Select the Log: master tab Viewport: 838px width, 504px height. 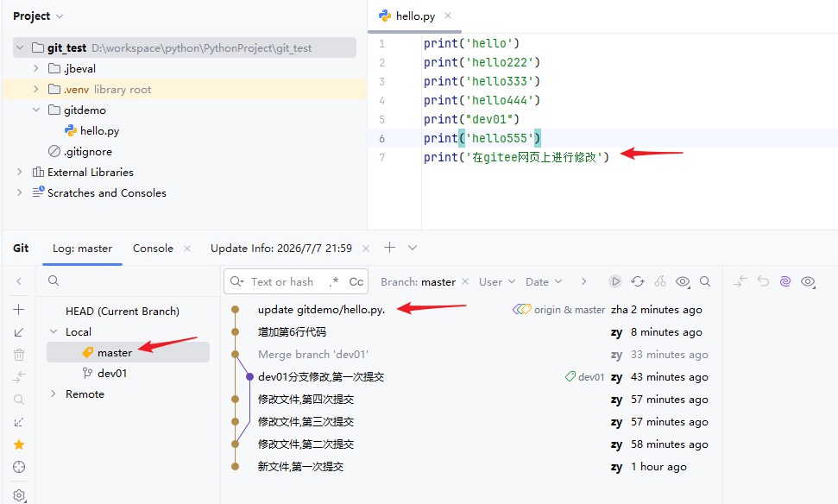(x=82, y=248)
